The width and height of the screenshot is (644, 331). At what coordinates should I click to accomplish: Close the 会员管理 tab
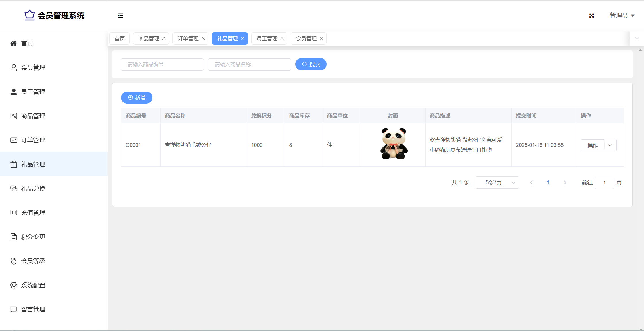[x=321, y=39]
